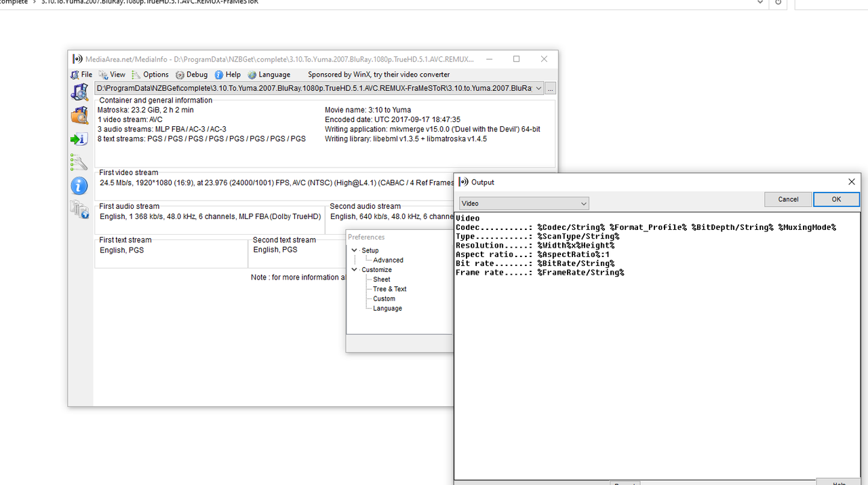The image size is (868, 485).
Task: Click second audio stream 'English, 640 kb/s' line
Action: point(391,216)
